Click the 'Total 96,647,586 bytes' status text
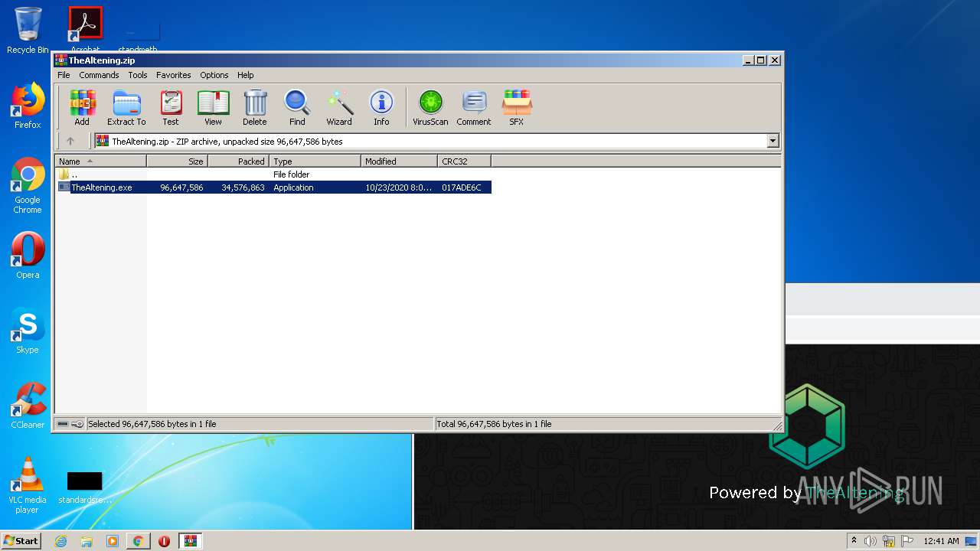Viewport: 980px width, 551px height. [x=494, y=424]
